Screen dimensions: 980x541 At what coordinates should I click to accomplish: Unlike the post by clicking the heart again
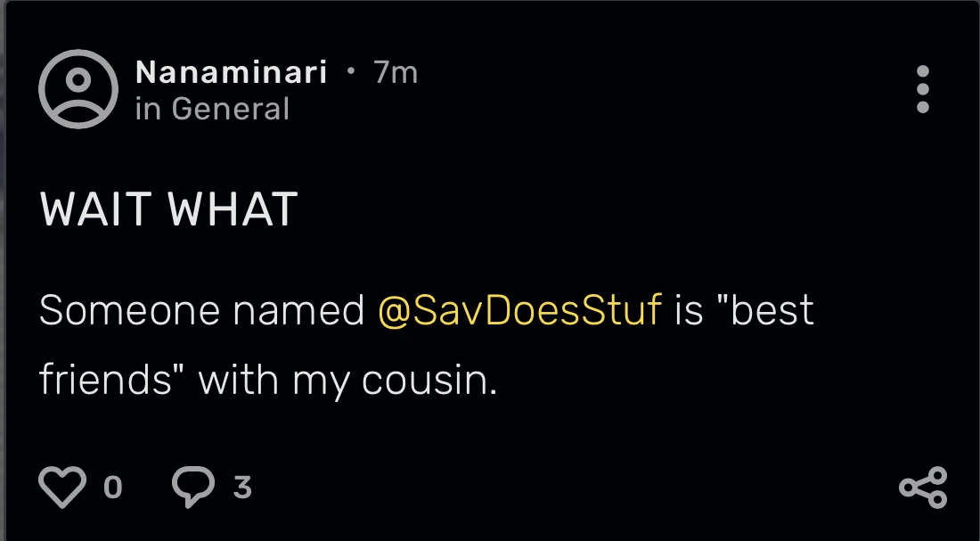[x=61, y=486]
